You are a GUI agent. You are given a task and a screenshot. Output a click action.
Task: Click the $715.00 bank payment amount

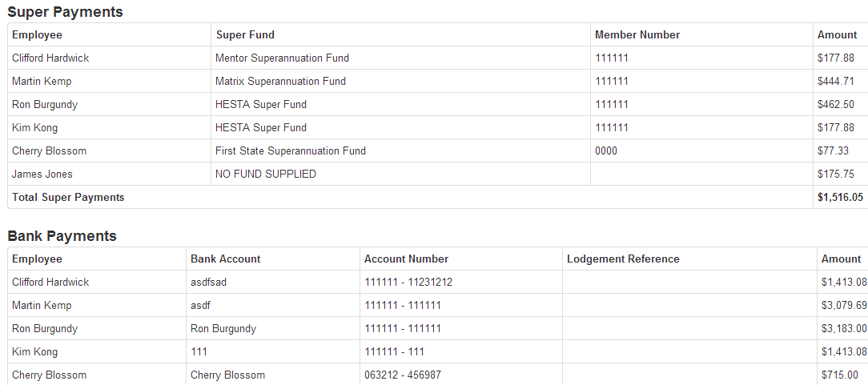pyautogui.click(x=840, y=375)
